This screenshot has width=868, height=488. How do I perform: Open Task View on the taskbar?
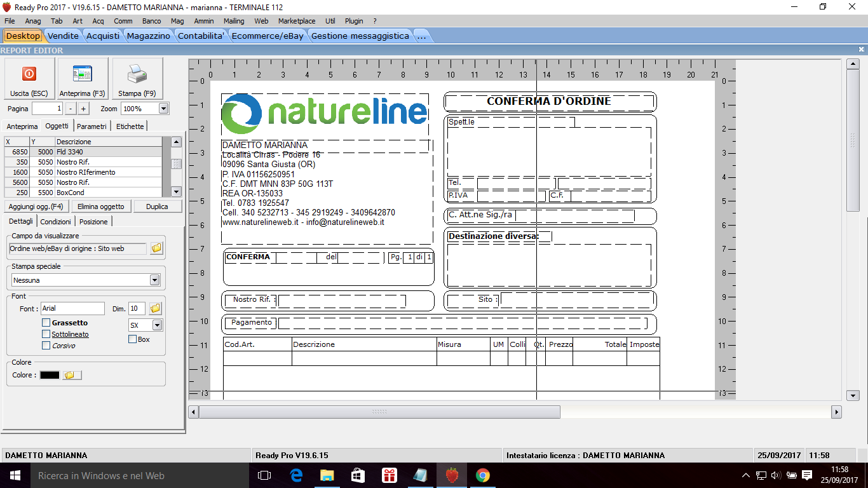coord(264,475)
